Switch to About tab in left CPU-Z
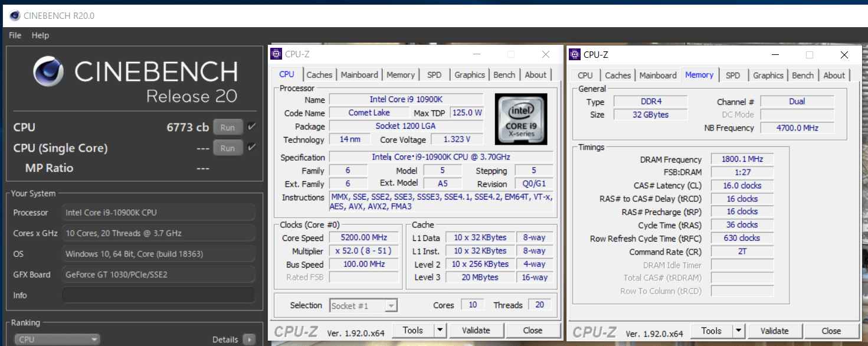The image size is (868, 346). click(x=536, y=74)
